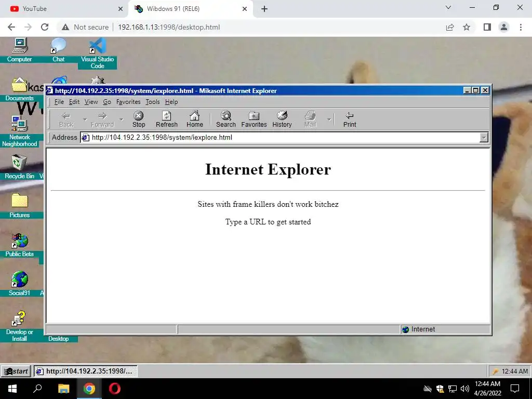Switch to the YouTube browser tab
The height and width of the screenshot is (399, 532).
(x=64, y=9)
